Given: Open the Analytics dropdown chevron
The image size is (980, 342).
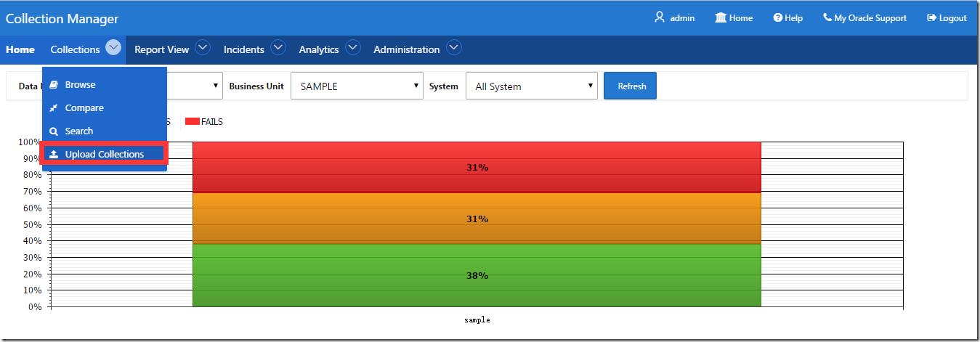Looking at the screenshot, I should click(353, 48).
